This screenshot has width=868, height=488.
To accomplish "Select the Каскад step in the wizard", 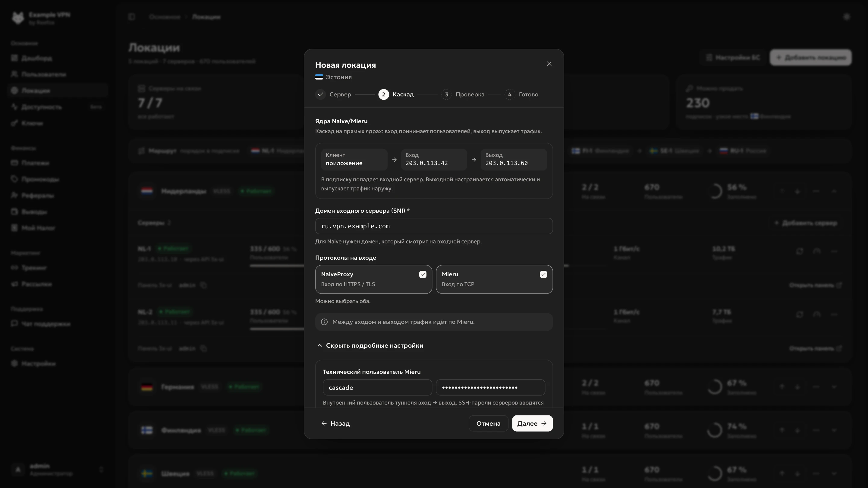I will point(396,94).
